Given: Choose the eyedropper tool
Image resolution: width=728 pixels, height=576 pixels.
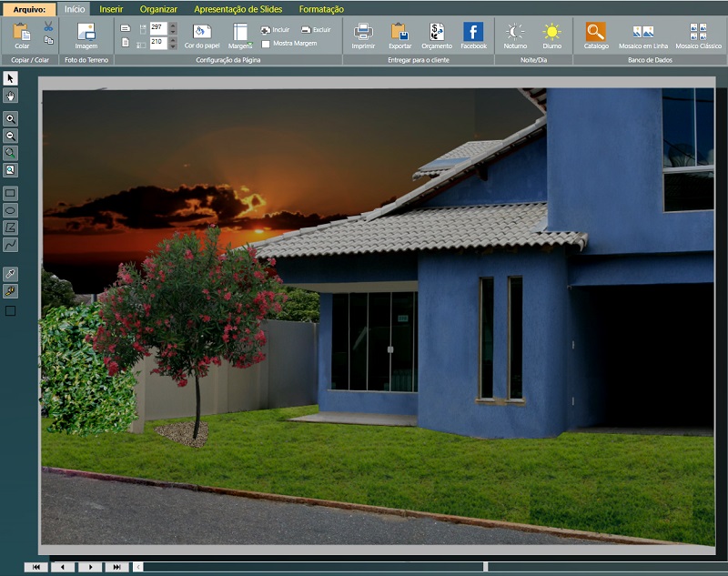Looking at the screenshot, I should point(11,274).
